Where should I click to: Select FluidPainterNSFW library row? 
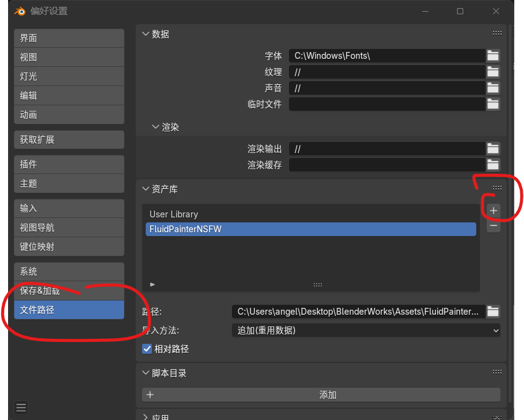coord(311,229)
